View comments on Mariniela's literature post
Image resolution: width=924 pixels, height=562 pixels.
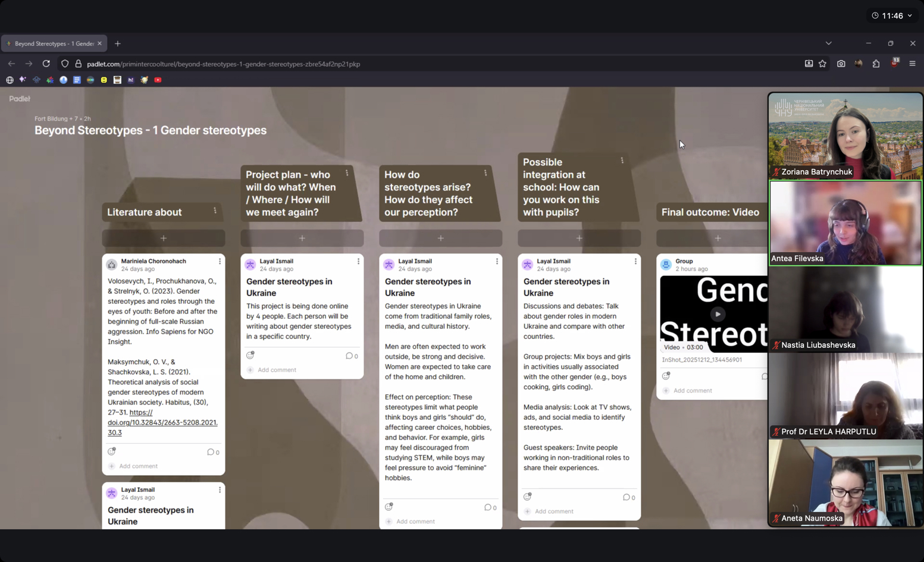[x=213, y=452]
